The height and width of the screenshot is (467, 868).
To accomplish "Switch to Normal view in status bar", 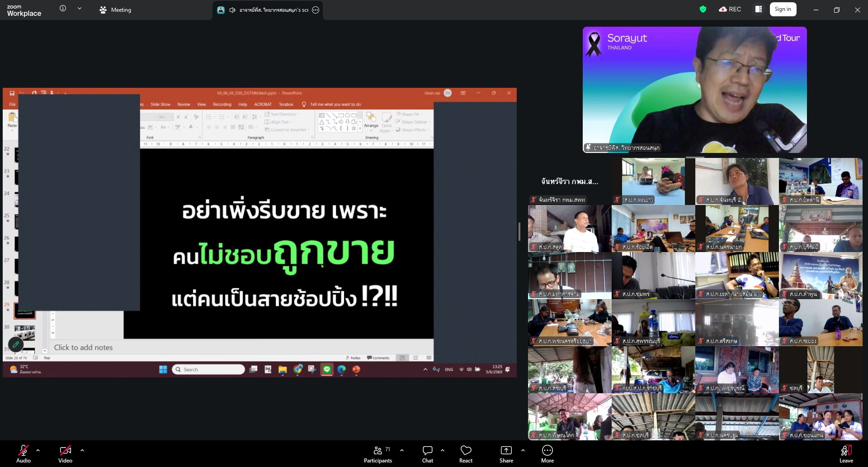I will [402, 358].
